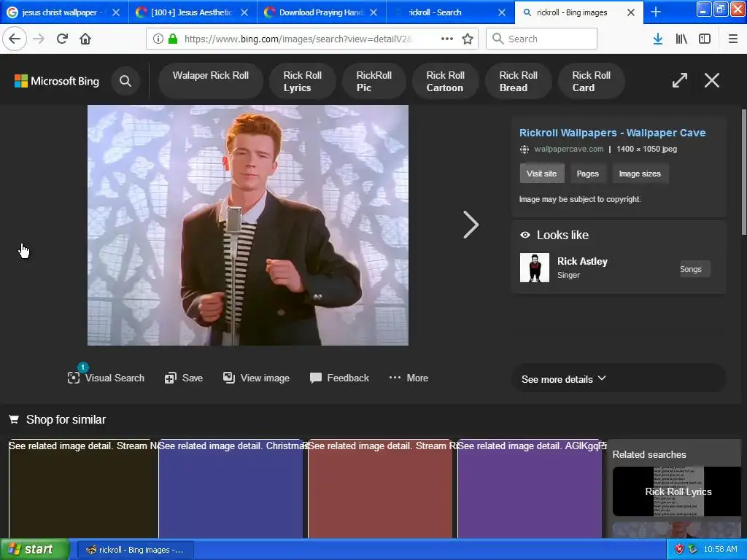The image size is (747, 560).
Task: Click the rickroll - Bing images taskbar button
Action: point(134,550)
